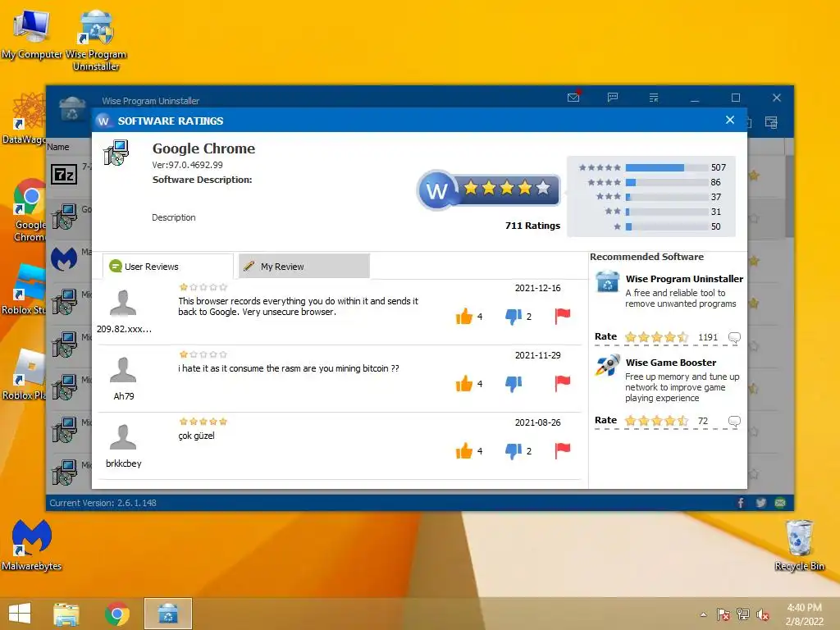Switch to the User Reviews tab
Screen dimensions: 840x630
(167, 267)
